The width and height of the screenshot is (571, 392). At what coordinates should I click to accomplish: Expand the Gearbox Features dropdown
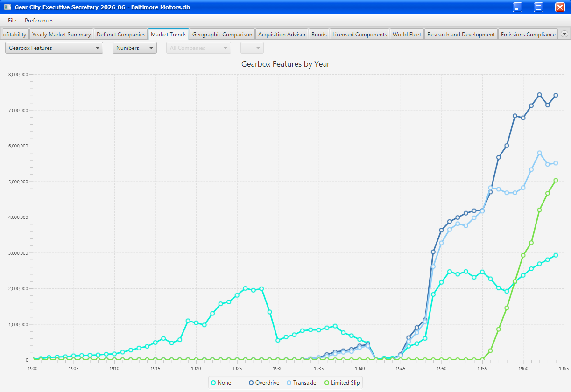[54, 48]
